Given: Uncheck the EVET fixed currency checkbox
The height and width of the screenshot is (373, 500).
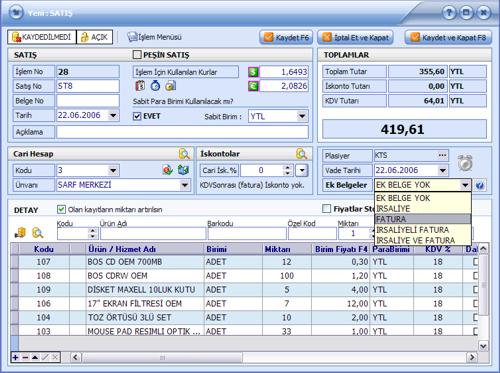Looking at the screenshot, I should pyautogui.click(x=137, y=116).
